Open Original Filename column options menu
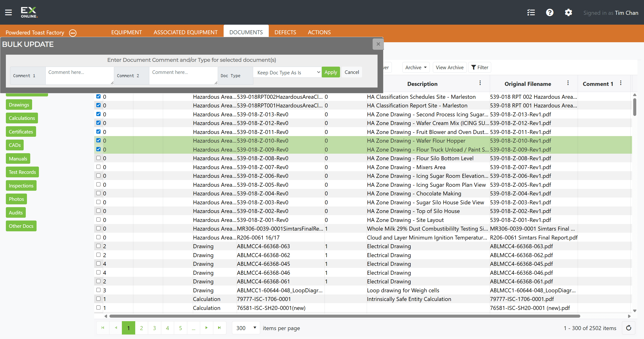This screenshot has width=644, height=339. tap(568, 83)
